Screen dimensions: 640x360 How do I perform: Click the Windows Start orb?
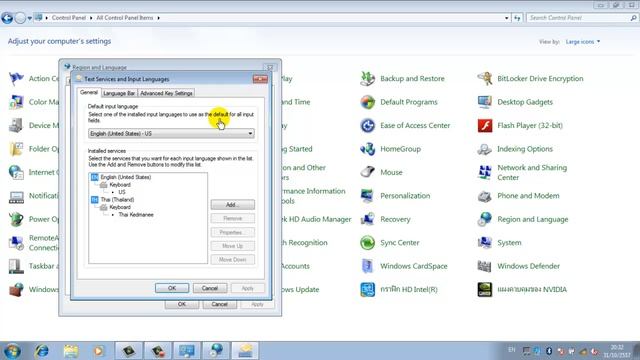(x=12, y=351)
